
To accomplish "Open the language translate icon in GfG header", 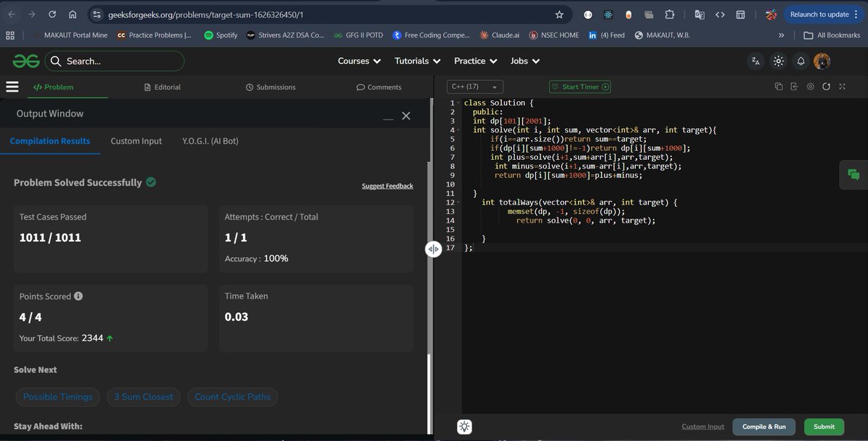I will [x=756, y=61].
